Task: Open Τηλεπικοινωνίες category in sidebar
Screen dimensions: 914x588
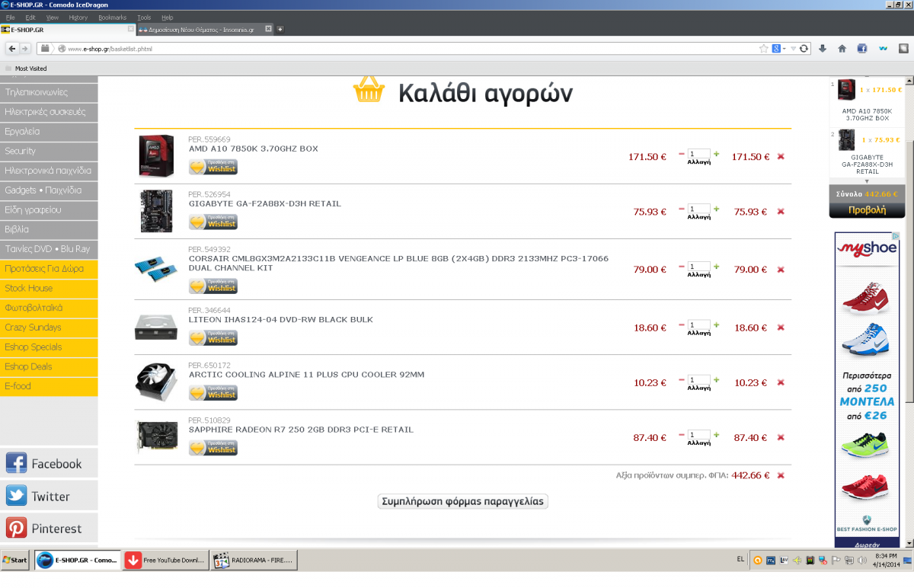Action: 49,92
